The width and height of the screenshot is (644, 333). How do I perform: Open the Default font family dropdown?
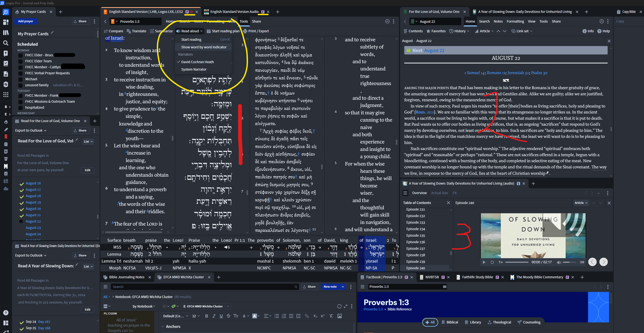click(175, 316)
